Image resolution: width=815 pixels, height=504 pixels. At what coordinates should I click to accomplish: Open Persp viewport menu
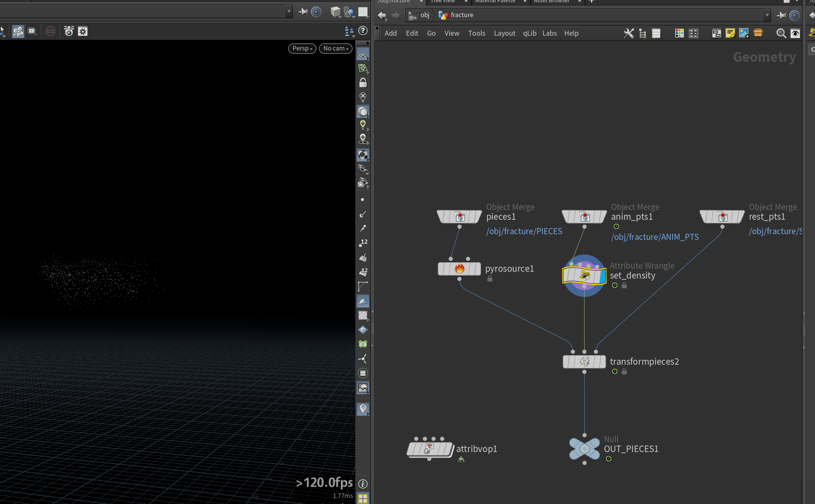302,49
